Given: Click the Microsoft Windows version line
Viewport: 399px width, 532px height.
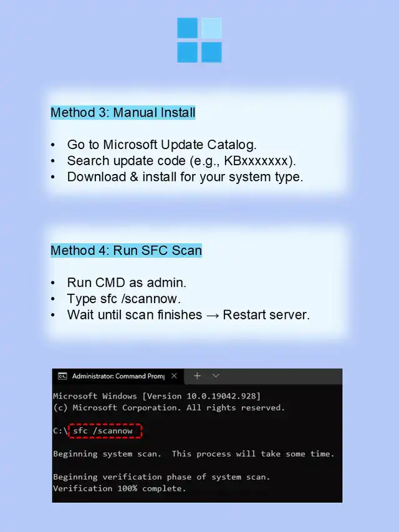Looking at the screenshot, I should (156, 396).
